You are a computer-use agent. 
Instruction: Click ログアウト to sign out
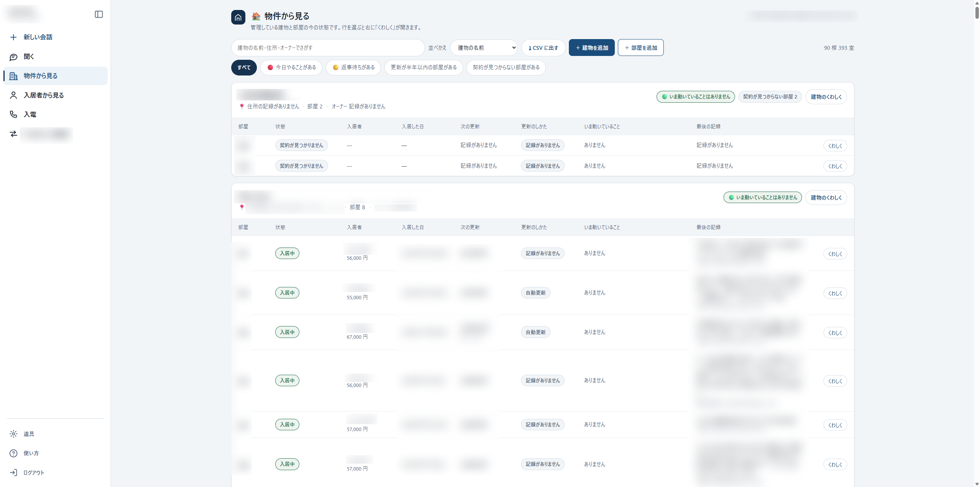coord(56,472)
